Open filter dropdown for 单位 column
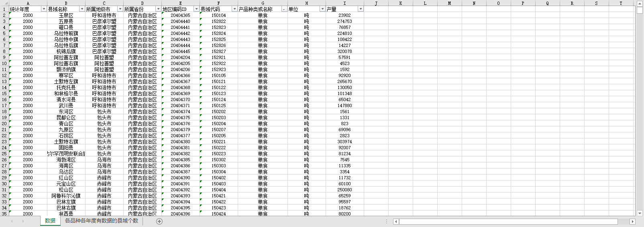The height and width of the screenshot is (227, 644). [322, 9]
